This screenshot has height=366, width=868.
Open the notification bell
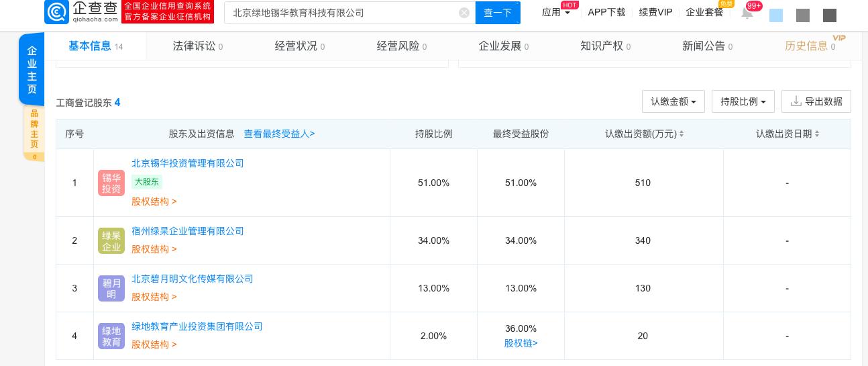click(x=747, y=12)
